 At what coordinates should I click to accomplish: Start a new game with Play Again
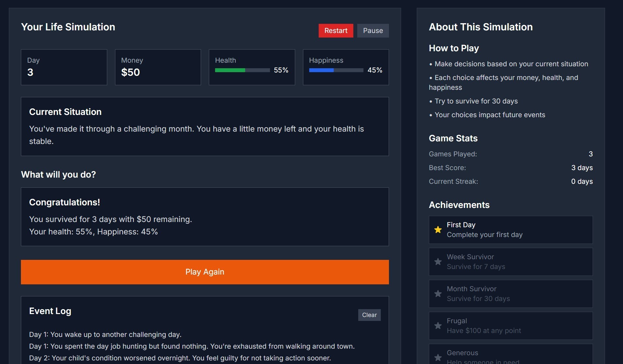click(x=205, y=272)
